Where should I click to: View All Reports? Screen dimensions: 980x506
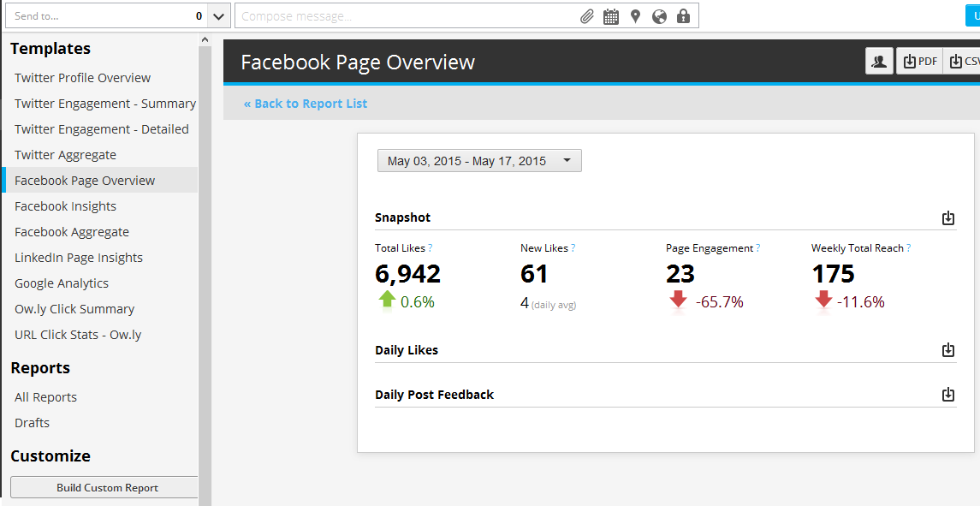pyautogui.click(x=45, y=397)
